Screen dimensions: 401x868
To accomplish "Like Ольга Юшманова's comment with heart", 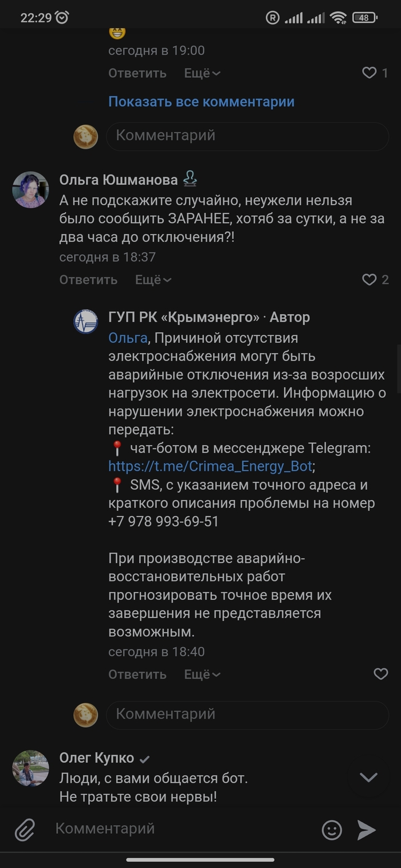I will pos(369,279).
